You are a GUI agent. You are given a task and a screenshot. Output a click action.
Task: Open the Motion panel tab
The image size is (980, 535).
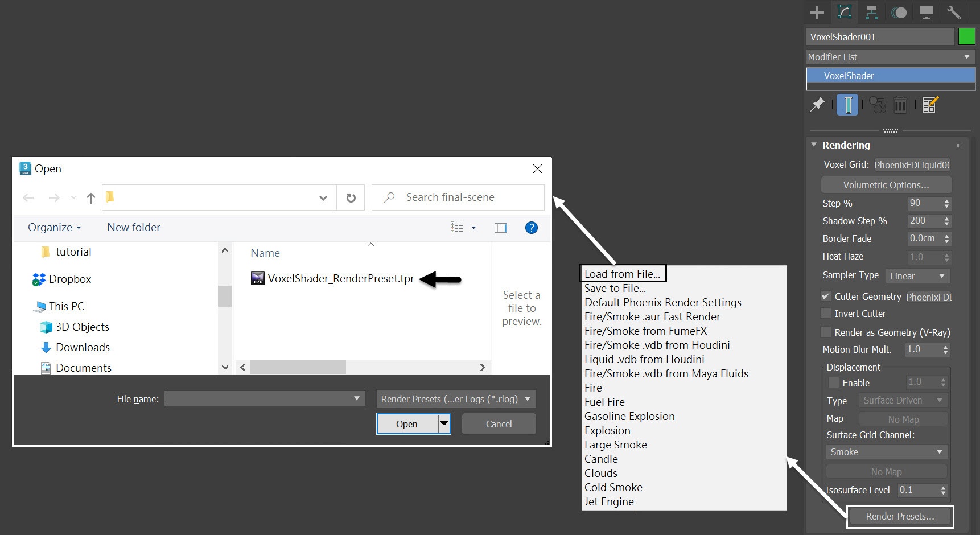click(x=899, y=13)
